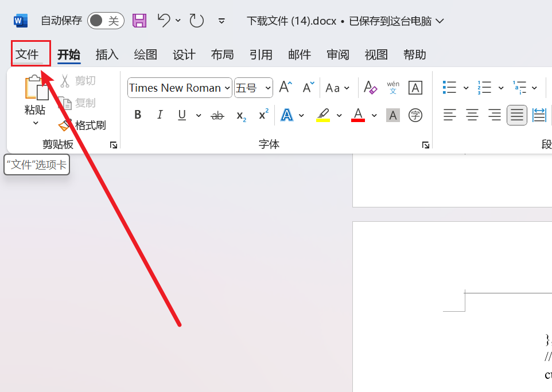Open the highlight color dropdown arrow
Screen dimensions: 552x392
(x=339, y=115)
